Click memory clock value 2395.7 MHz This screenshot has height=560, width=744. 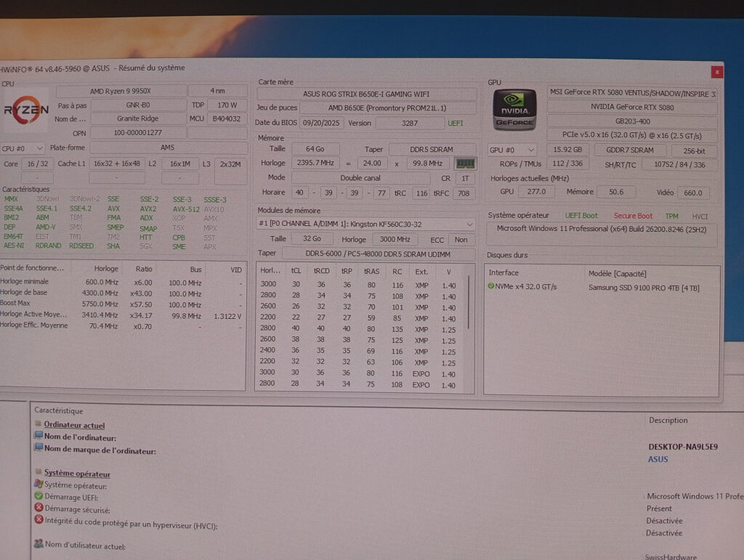315,163
